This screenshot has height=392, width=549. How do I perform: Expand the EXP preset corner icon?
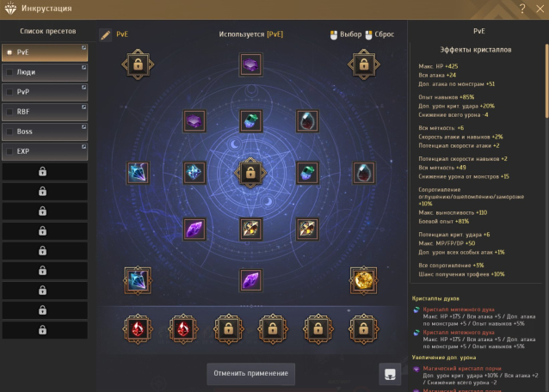point(84,146)
